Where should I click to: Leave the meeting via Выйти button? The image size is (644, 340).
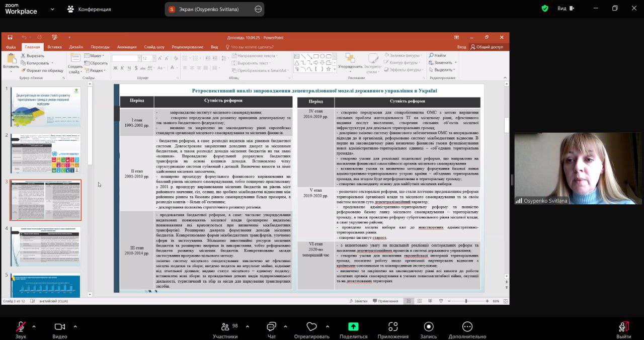click(624, 327)
